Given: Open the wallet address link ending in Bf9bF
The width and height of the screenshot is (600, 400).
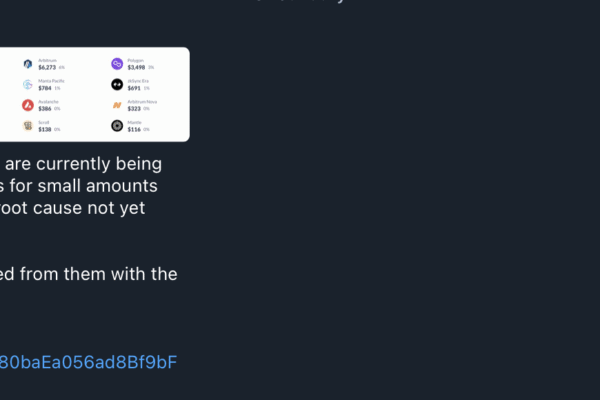Looking at the screenshot, I should [x=88, y=361].
